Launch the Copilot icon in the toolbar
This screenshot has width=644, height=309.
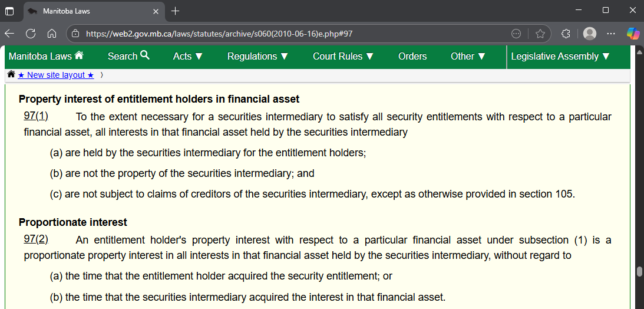[633, 34]
